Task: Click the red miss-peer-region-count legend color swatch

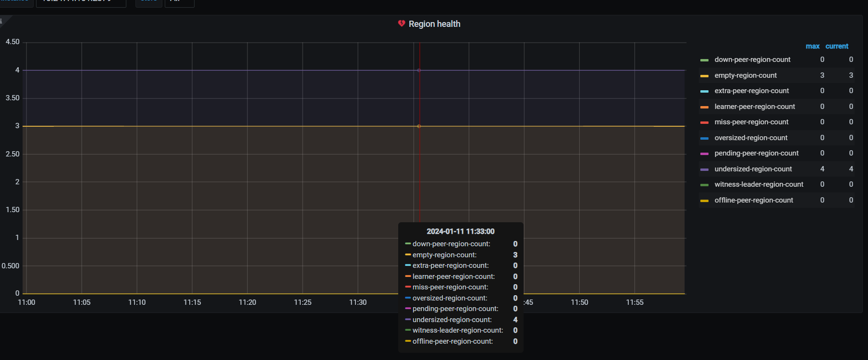Action: 704,122
